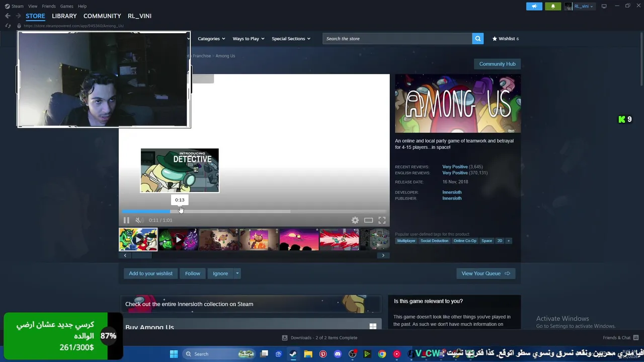The image size is (644, 362).
Task: Focus the Search the store field
Action: tap(397, 39)
